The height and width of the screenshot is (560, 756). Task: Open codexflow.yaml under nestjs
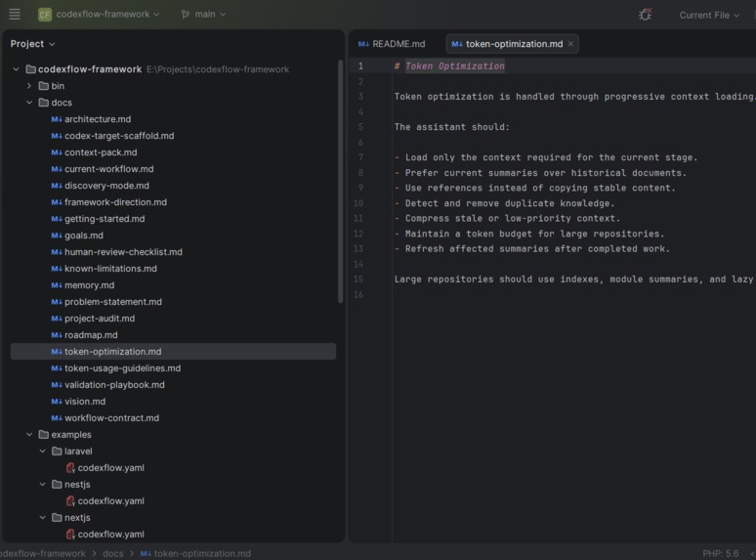(x=111, y=501)
